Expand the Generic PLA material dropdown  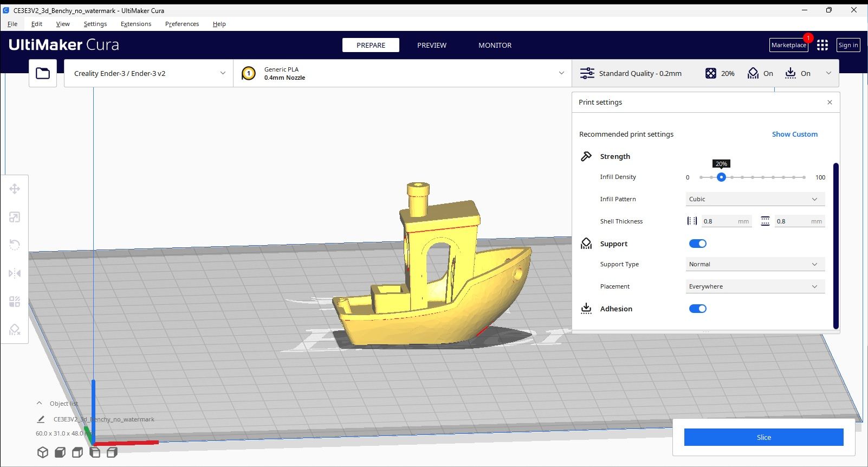click(x=403, y=73)
